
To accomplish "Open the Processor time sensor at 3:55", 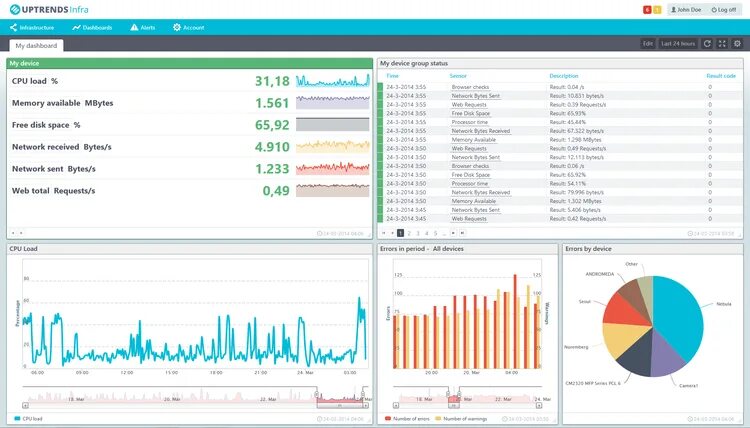I will tap(470, 122).
